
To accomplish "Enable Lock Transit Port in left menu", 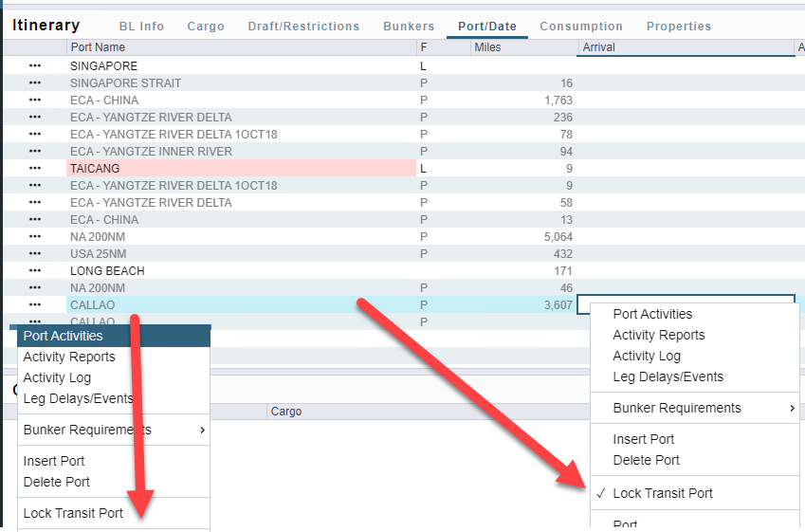I will pyautogui.click(x=73, y=513).
